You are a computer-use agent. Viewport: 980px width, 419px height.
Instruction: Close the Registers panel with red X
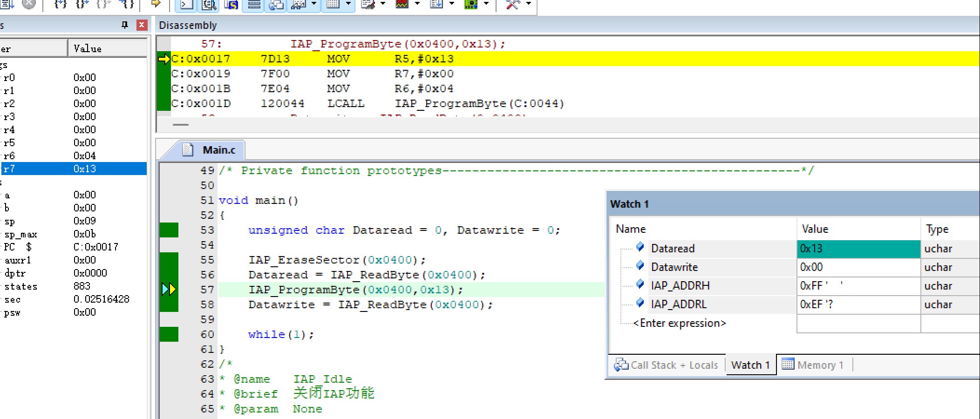(x=142, y=25)
